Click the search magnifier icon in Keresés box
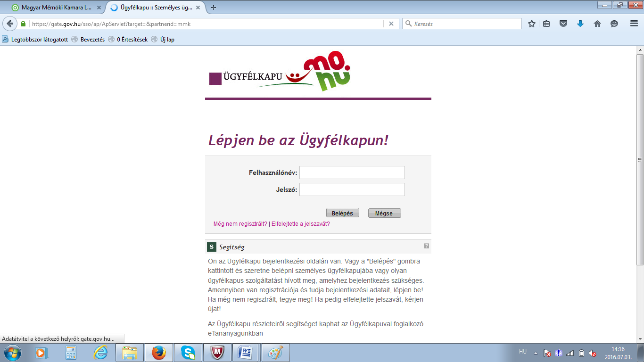Screen dimensions: 644x362 408,24
